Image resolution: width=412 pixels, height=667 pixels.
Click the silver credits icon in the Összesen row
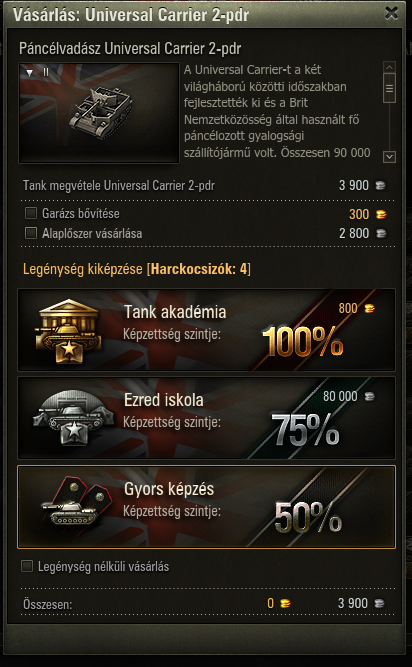(380, 603)
